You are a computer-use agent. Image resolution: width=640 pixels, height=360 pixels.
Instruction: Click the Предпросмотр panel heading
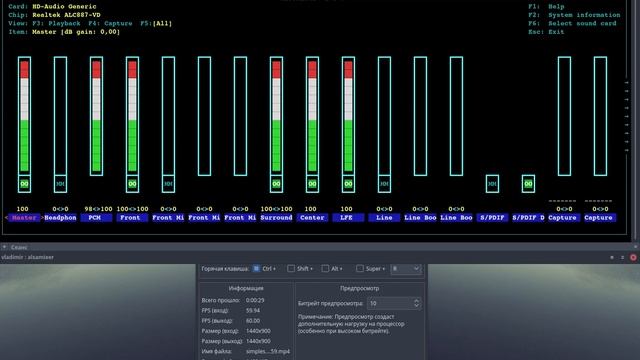tap(360, 288)
